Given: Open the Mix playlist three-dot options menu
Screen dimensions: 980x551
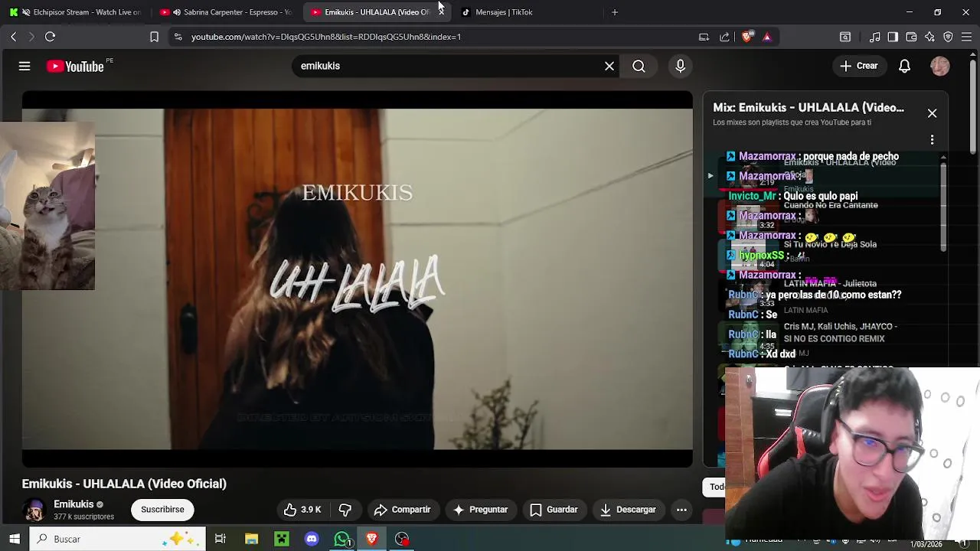Looking at the screenshot, I should tap(932, 140).
